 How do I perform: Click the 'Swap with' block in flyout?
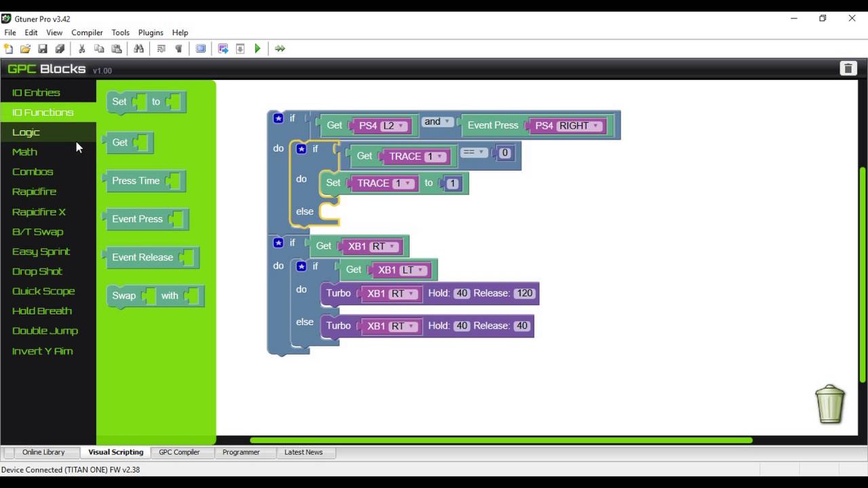[x=155, y=296]
